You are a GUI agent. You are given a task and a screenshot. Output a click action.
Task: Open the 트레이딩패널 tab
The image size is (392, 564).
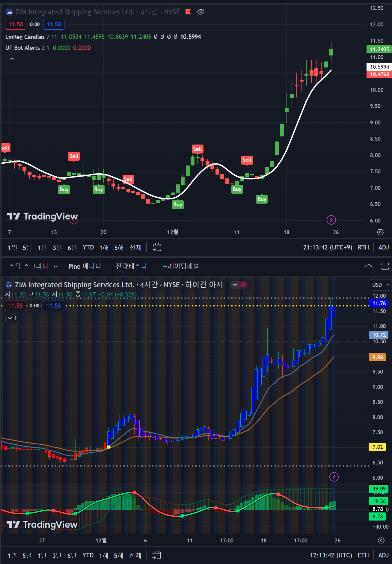[x=180, y=266]
